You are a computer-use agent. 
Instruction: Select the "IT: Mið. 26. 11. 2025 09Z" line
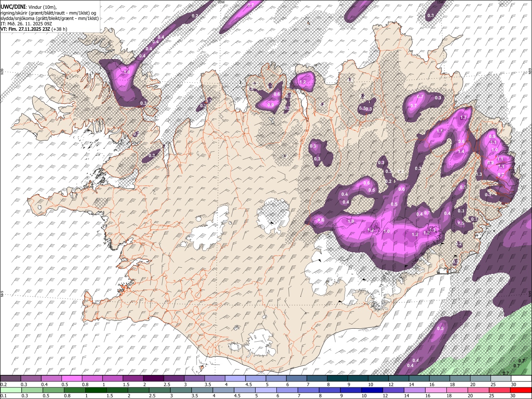[x=26, y=24]
